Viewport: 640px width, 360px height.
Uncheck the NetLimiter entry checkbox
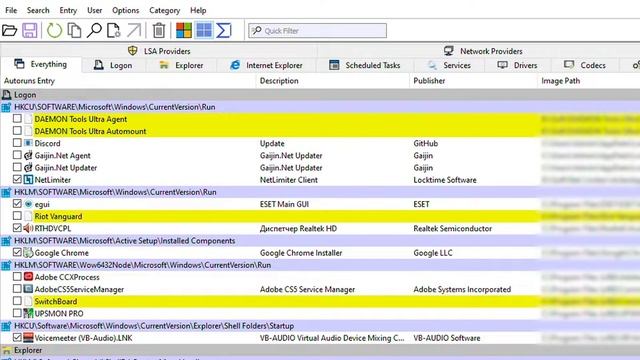17,179
